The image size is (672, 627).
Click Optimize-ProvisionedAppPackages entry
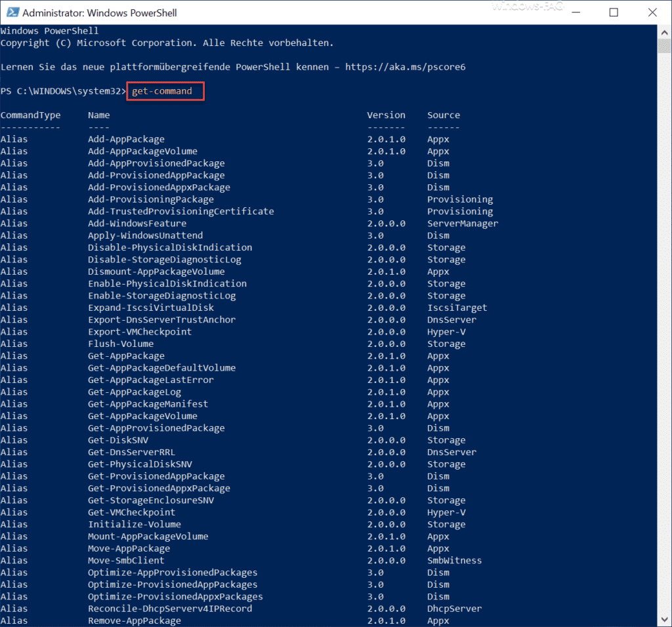click(x=173, y=584)
